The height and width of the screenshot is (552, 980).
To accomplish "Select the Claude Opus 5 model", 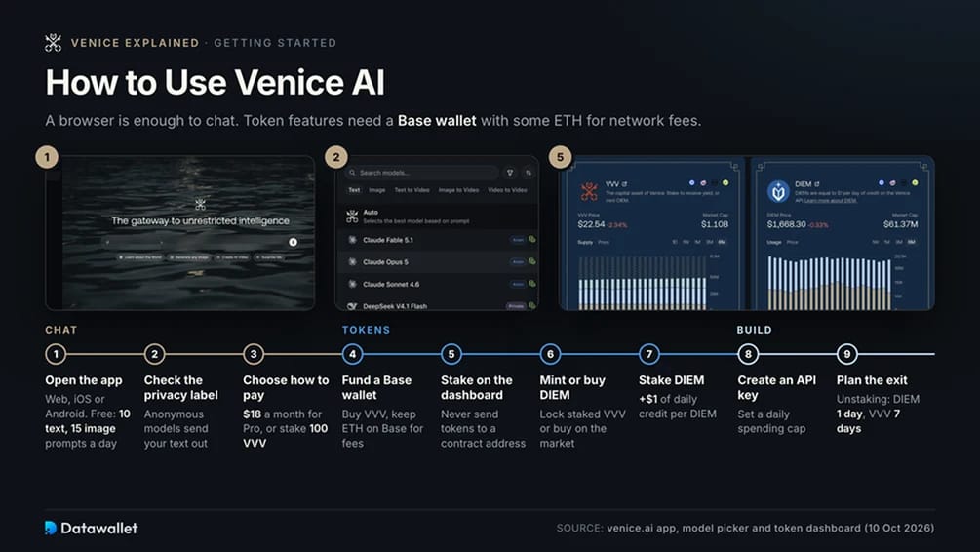I will point(438,262).
